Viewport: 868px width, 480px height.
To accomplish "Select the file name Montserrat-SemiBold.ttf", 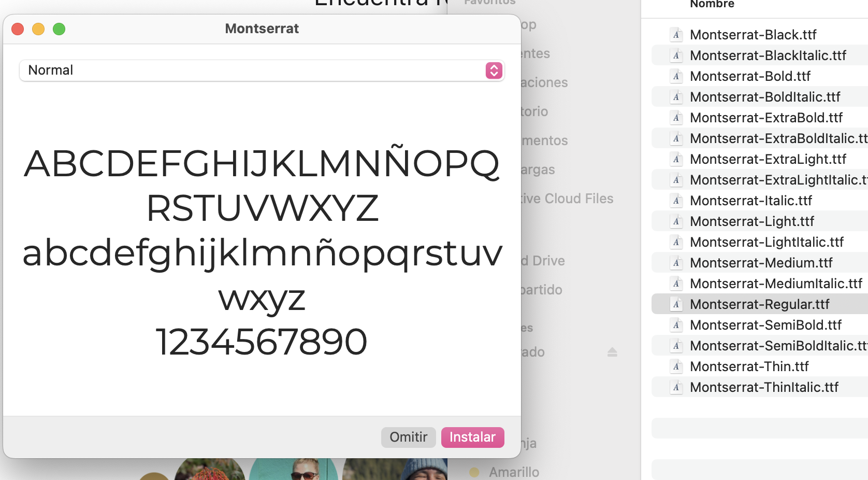I will click(x=766, y=325).
